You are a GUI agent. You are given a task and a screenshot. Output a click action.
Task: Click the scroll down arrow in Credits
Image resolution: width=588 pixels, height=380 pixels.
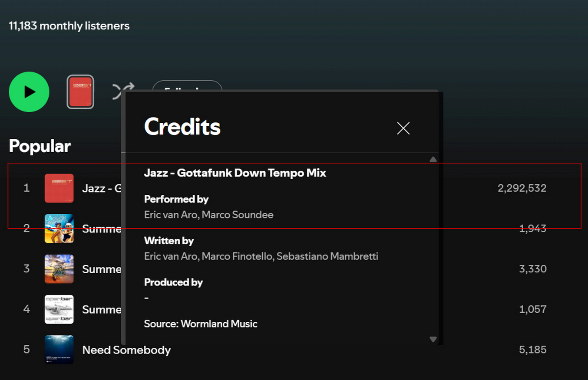click(x=433, y=339)
